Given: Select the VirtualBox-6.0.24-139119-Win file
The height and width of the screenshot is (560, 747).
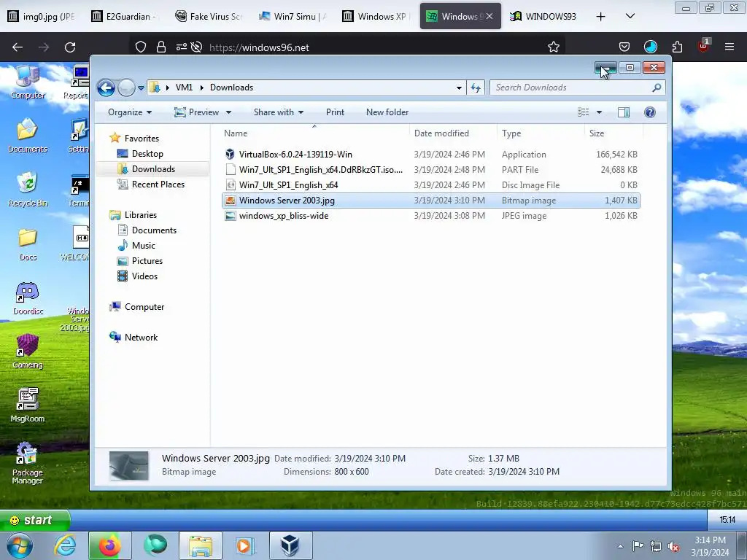Looking at the screenshot, I should 430,155.
